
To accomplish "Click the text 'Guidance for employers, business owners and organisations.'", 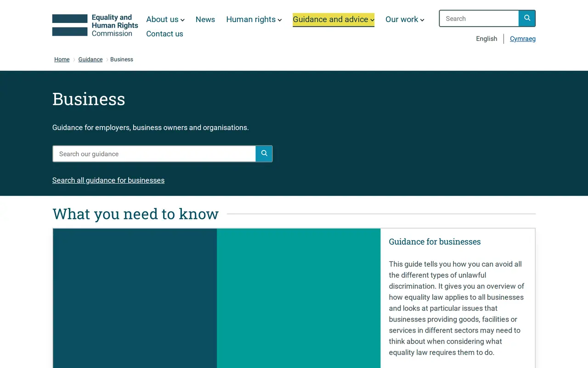I will tap(151, 127).
